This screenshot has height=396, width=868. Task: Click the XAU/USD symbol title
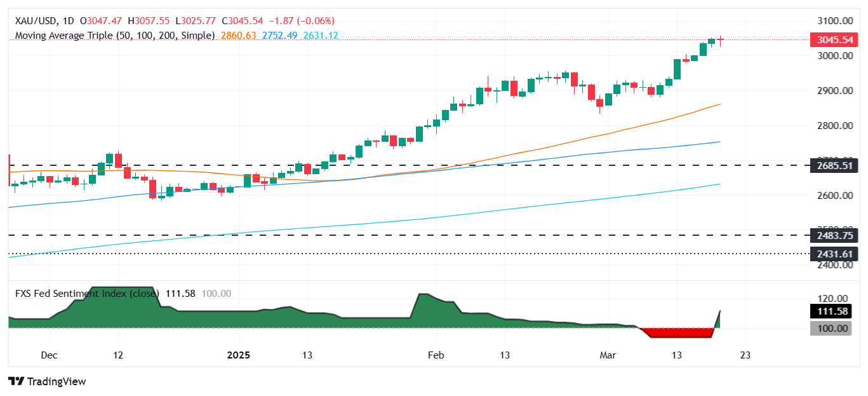pos(32,21)
